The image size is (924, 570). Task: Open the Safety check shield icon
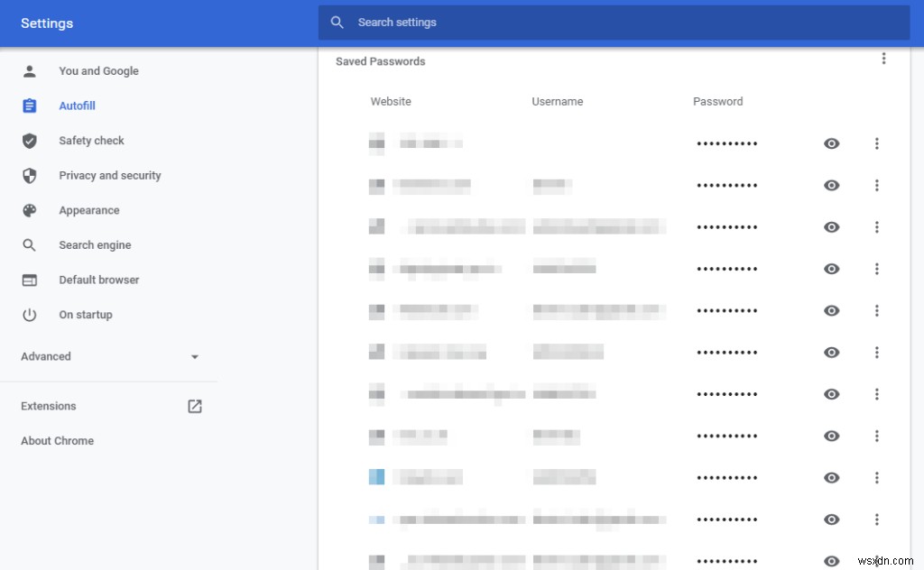click(x=30, y=141)
